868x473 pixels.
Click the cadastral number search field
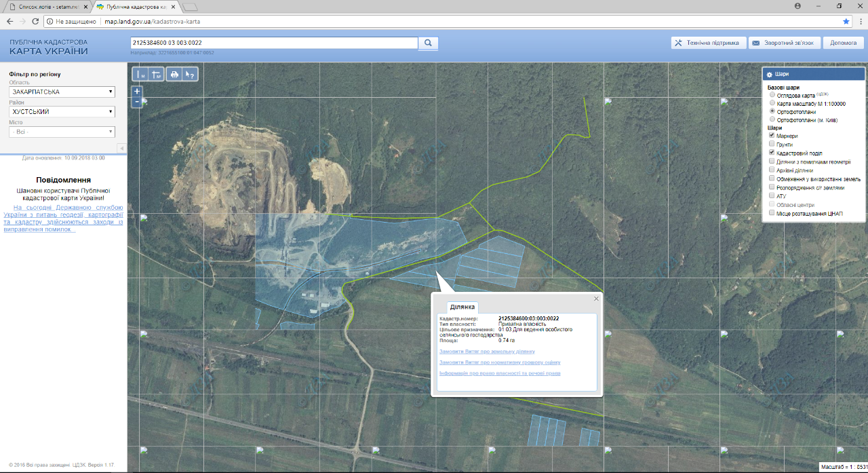click(x=274, y=43)
